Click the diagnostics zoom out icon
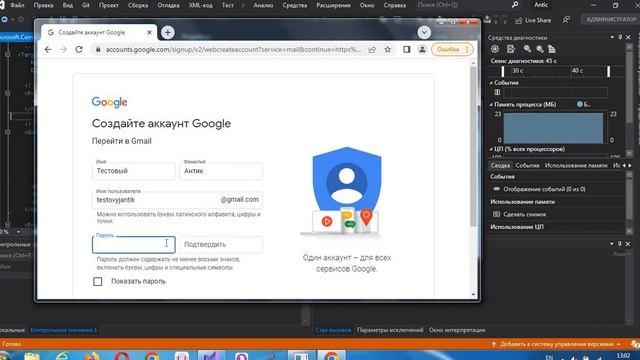640x360 pixels. [x=540, y=49]
